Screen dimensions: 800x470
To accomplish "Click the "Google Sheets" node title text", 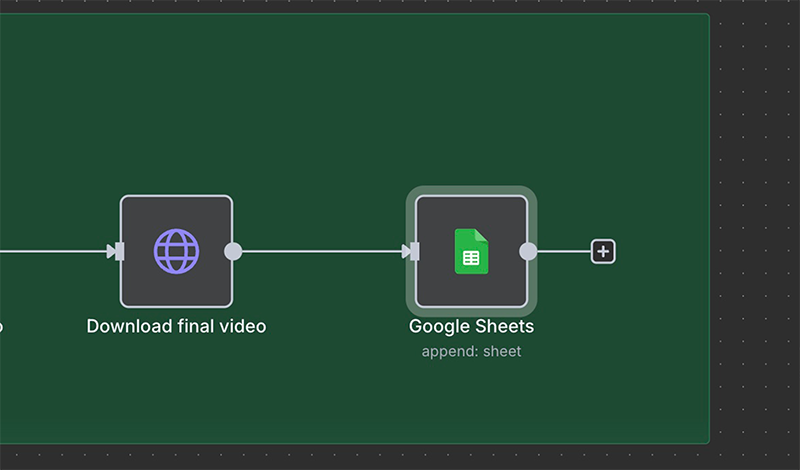I will tap(471, 326).
